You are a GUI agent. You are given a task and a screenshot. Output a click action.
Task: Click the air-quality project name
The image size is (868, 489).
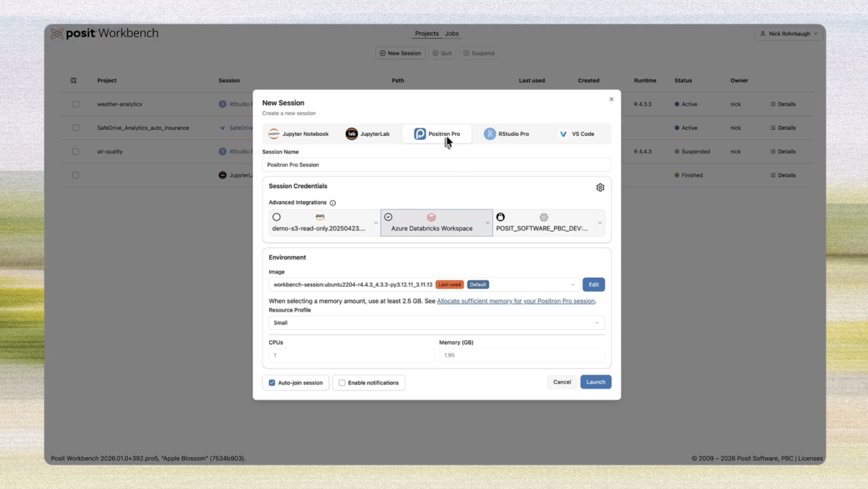click(110, 152)
